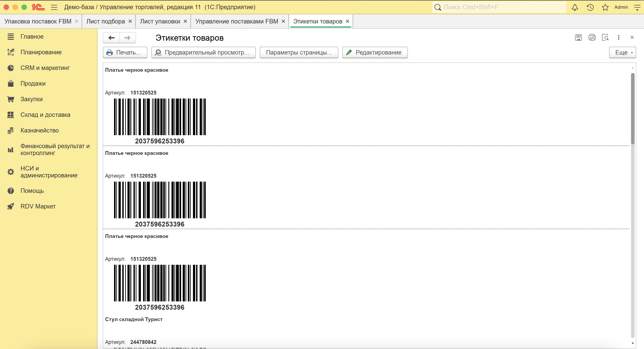The width and height of the screenshot is (644, 349).
Task: Click Параметры страницы... button
Action: click(299, 53)
